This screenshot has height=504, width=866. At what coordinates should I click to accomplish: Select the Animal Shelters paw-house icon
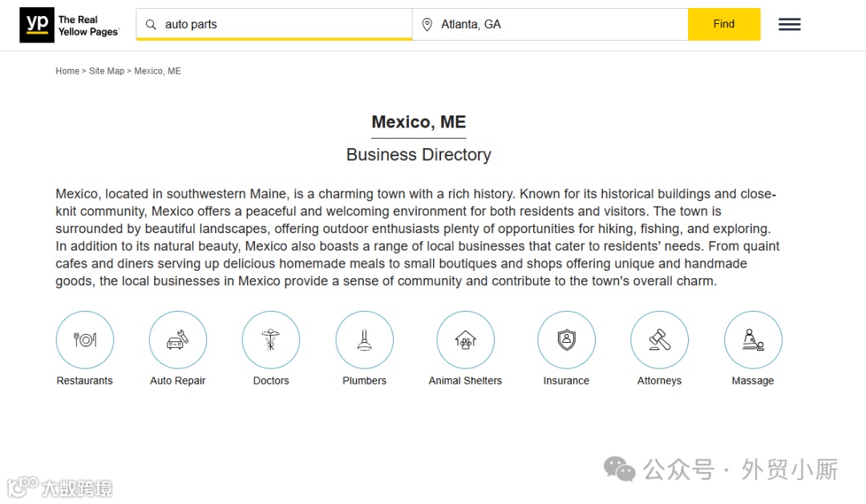[465, 340]
